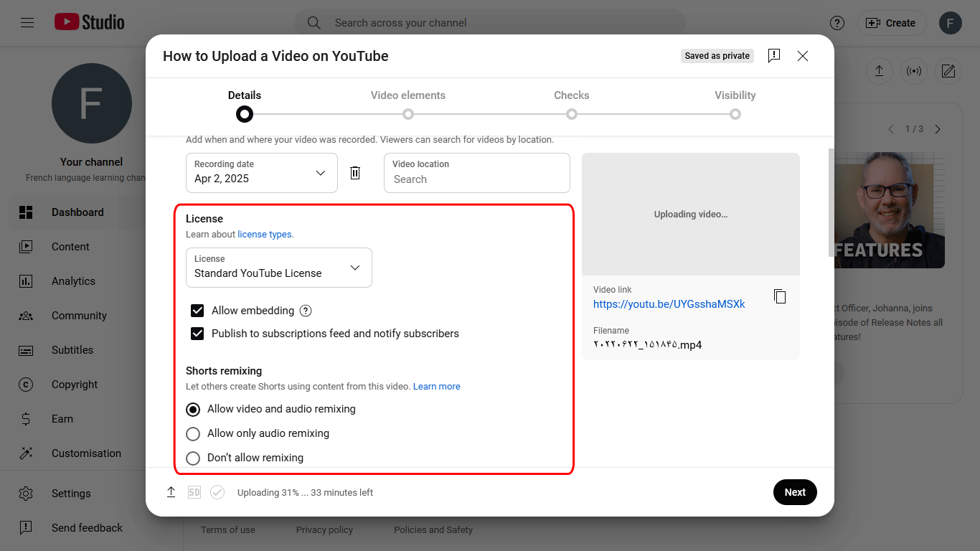This screenshot has width=980, height=551.
Task: Open the license types link
Action: (265, 235)
